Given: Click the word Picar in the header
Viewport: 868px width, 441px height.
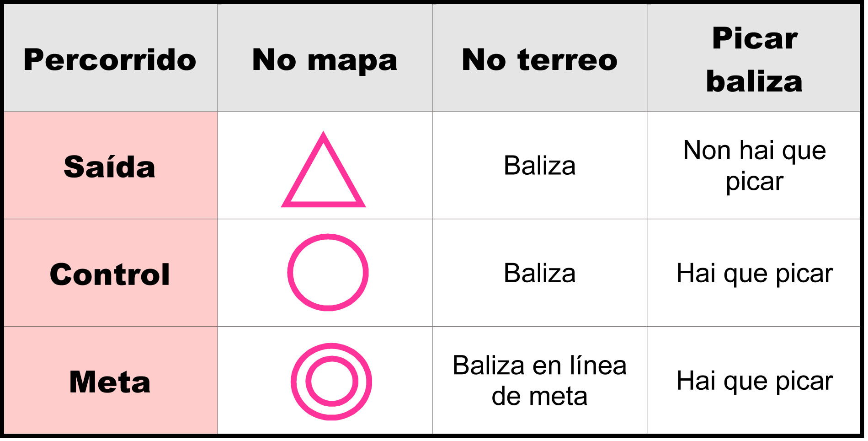Looking at the screenshot, I should [755, 38].
